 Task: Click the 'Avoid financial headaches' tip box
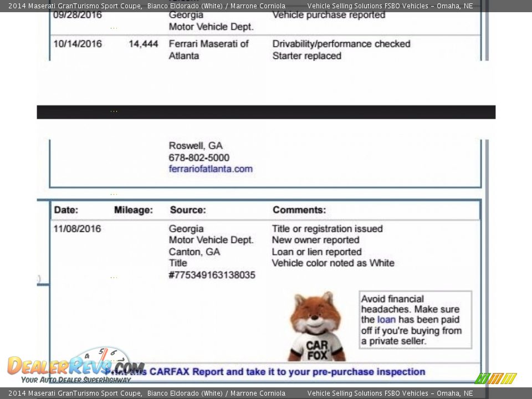coord(416,320)
